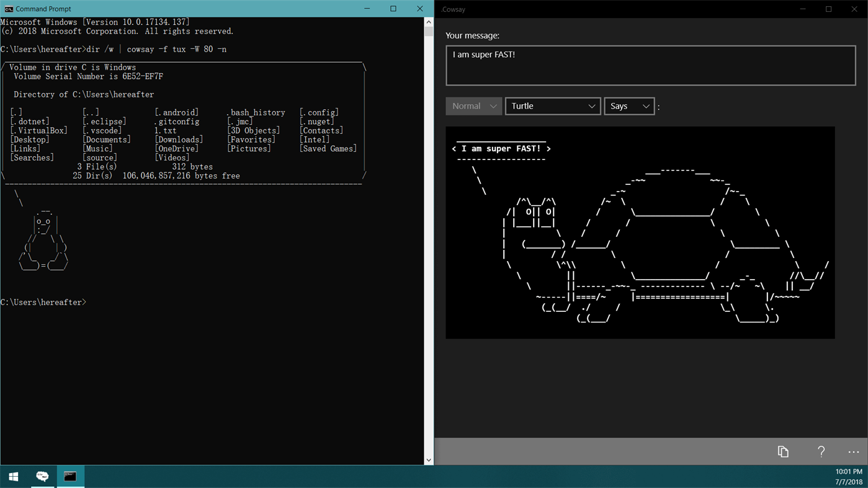The height and width of the screenshot is (488, 868).
Task: Focus the Your message text box
Action: point(650,65)
